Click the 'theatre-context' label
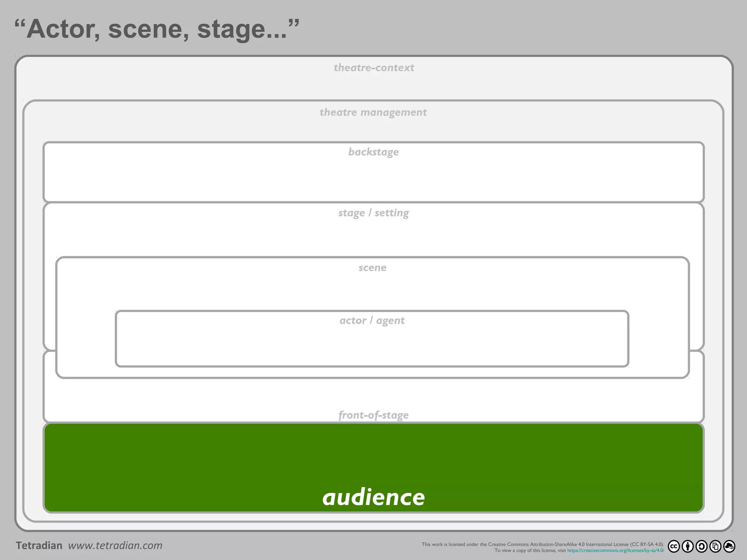Screen dimensions: 747x560 [x=374, y=68]
